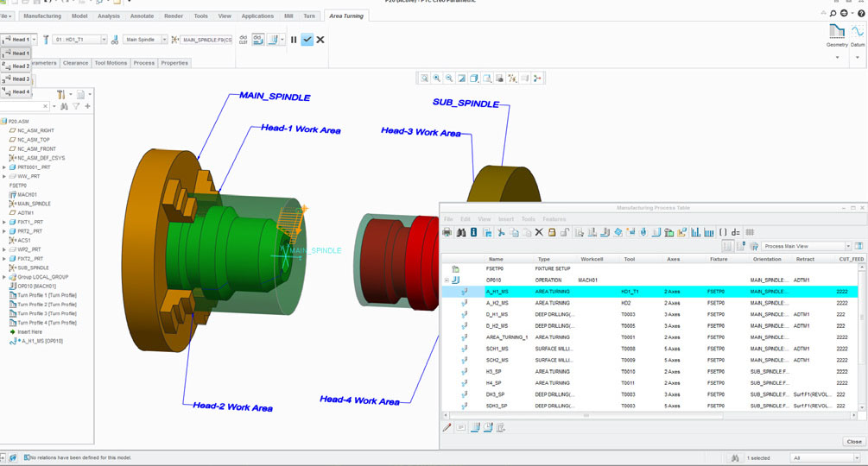Open the Properties panel tab
868x466 pixels.
click(x=174, y=63)
